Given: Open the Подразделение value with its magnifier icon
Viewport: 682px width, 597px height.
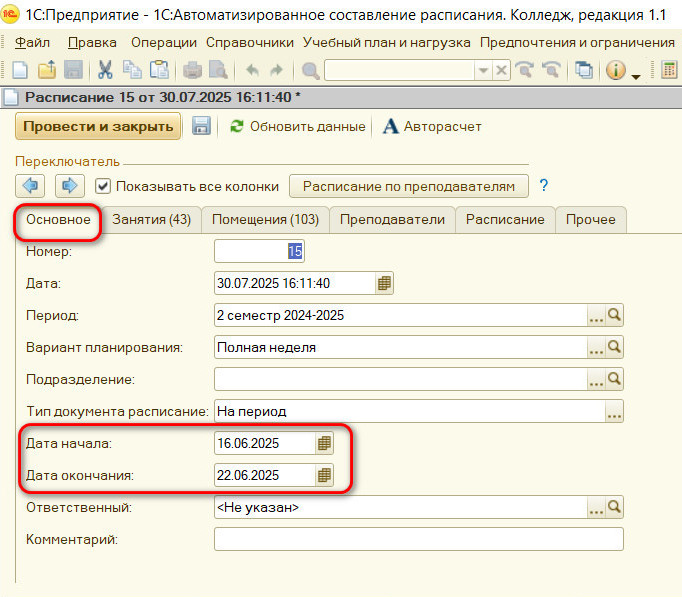Looking at the screenshot, I should 614,379.
